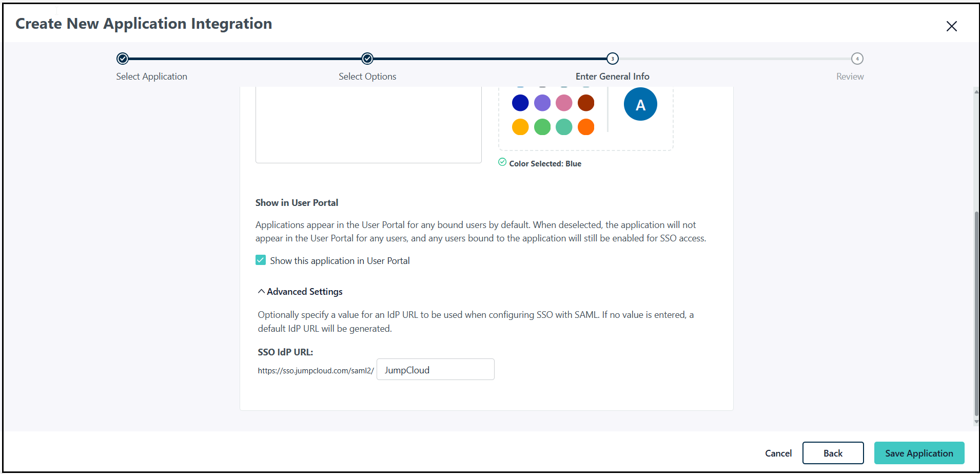Uncheck Show this application in User Portal
The width and height of the screenshot is (980, 474).
261,260
